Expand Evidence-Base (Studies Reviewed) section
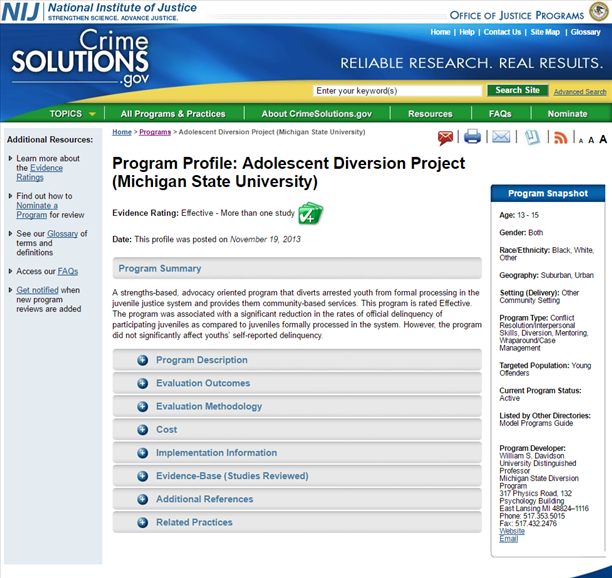Screen dimensions: 612x578 pyautogui.click(x=297, y=476)
